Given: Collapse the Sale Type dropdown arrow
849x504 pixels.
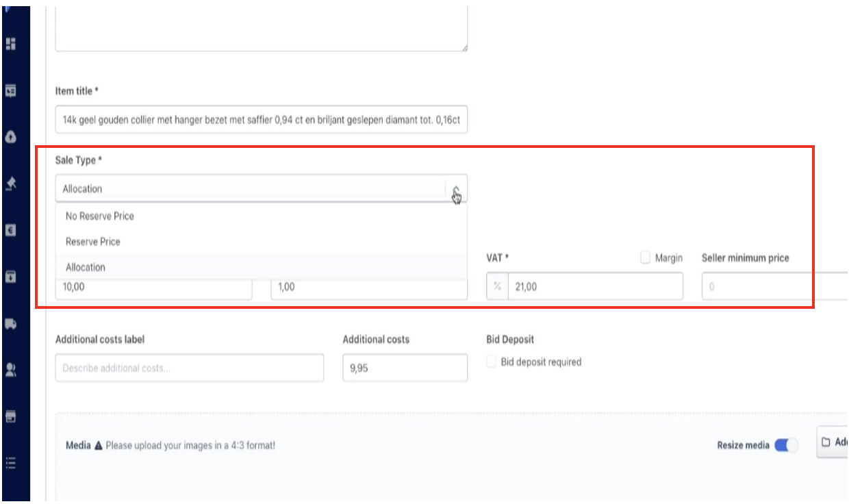Looking at the screenshot, I should [456, 189].
